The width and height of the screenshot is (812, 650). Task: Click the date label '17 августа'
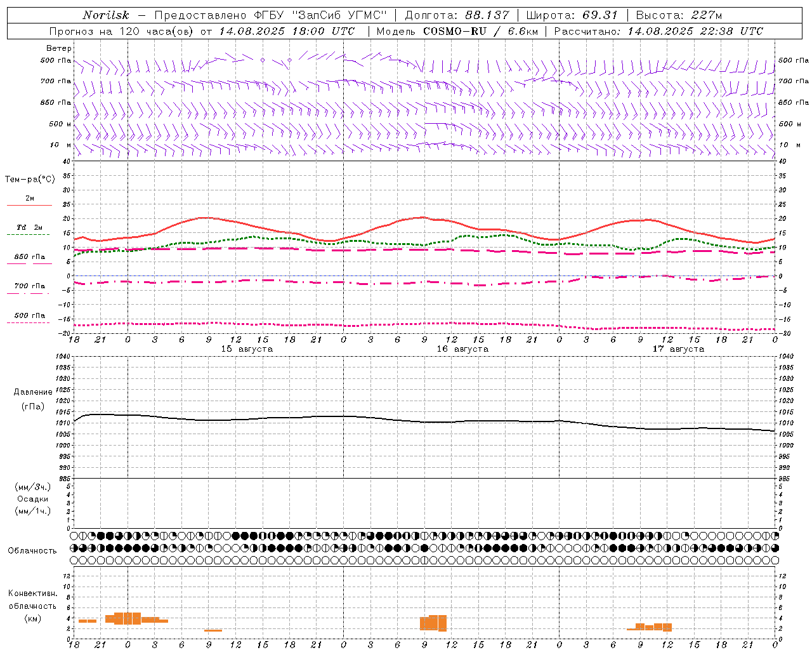pos(678,349)
